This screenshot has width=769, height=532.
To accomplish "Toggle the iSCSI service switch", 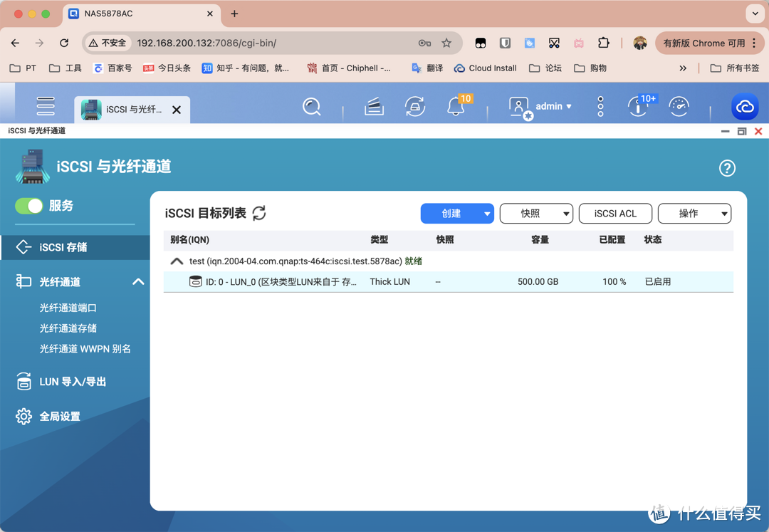I will (29, 206).
